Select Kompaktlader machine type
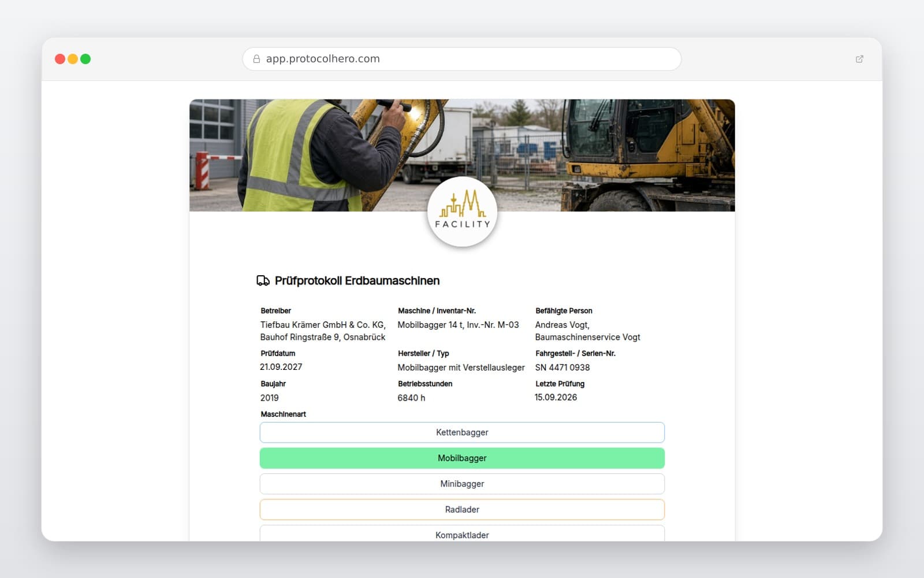The width and height of the screenshot is (924, 578). click(462, 533)
